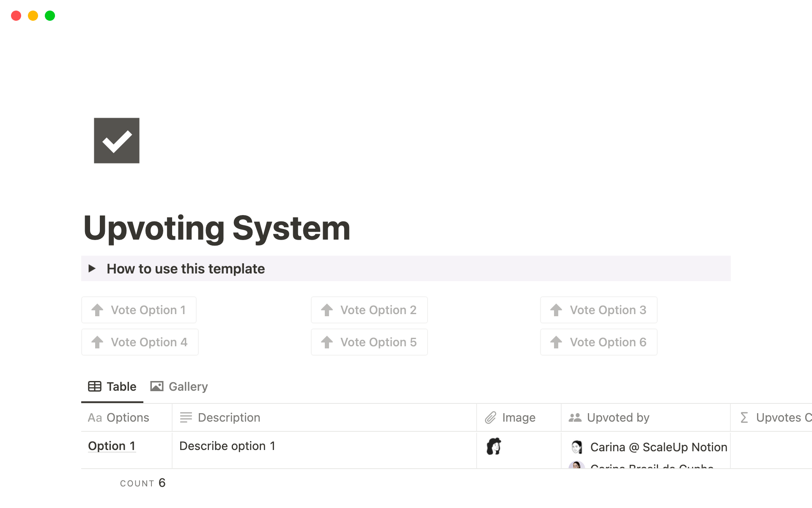Click the Vote Option 5 button
812x508 pixels.
pyautogui.click(x=369, y=342)
